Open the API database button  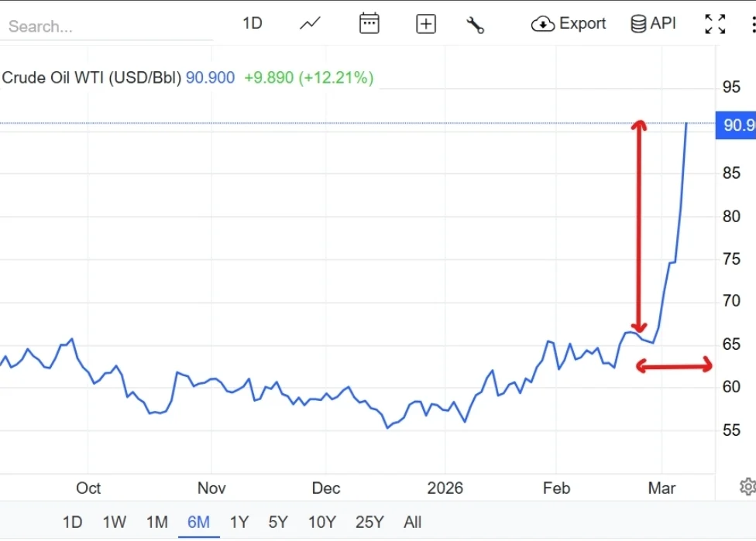click(653, 23)
